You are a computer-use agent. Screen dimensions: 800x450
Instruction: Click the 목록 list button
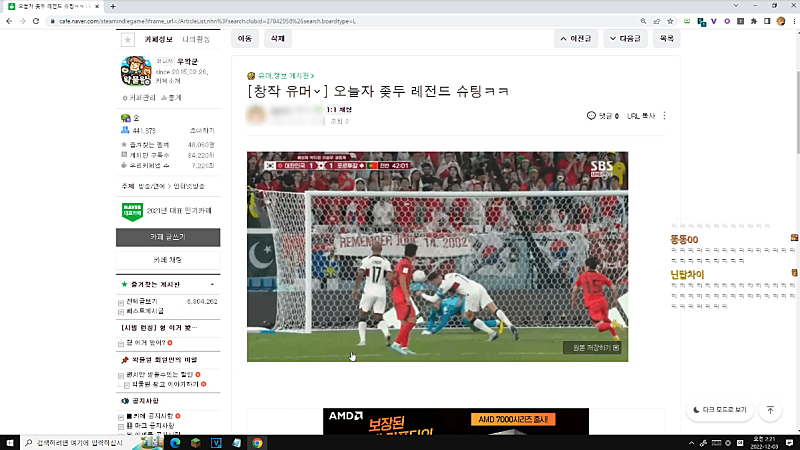click(x=666, y=39)
